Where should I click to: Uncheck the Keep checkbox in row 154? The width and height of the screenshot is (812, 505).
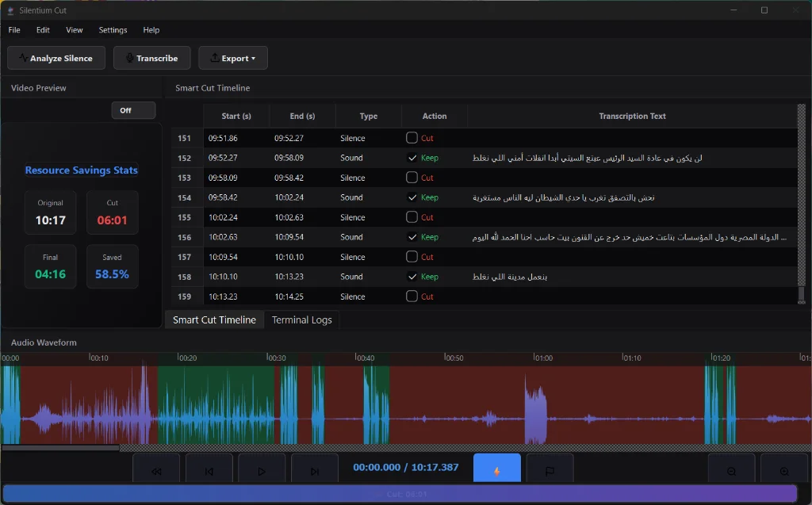412,197
